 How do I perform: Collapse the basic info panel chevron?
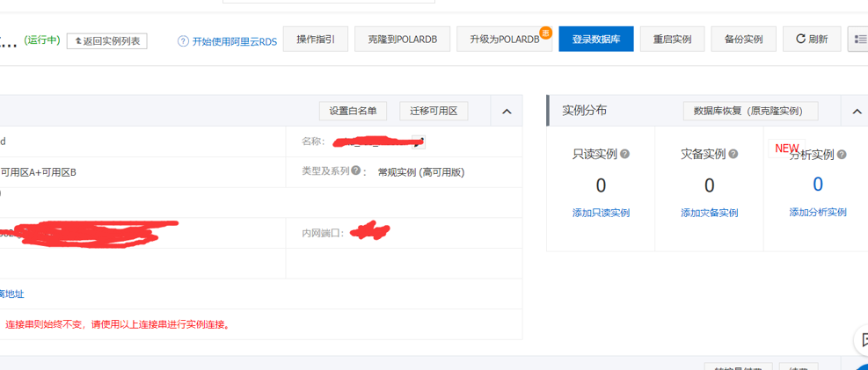(507, 112)
